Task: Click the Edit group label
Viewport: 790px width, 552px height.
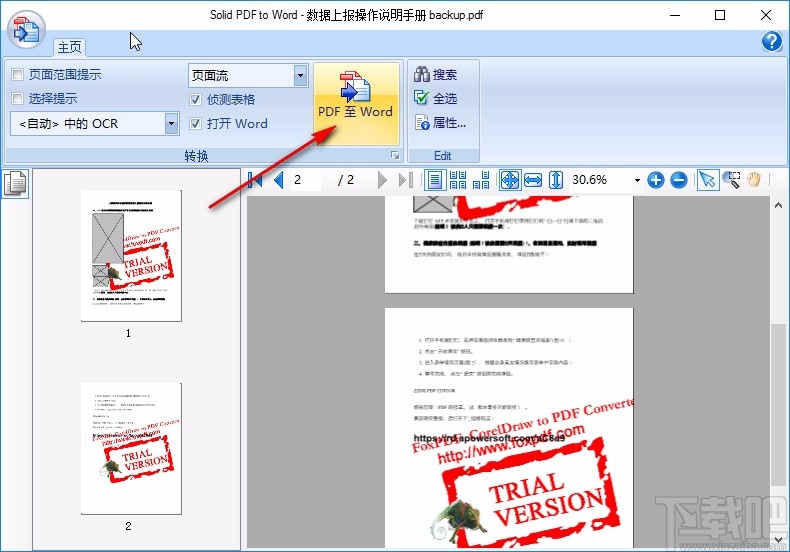Action: coord(442,156)
